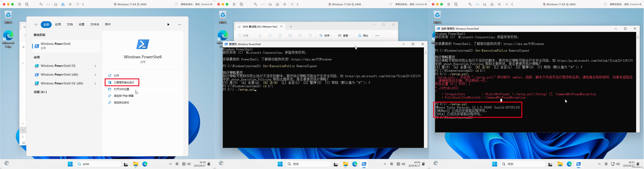This screenshot has height=169, width=644.
Task: Click 英 input method in right VM taskbar
Action: [x=606, y=164]
